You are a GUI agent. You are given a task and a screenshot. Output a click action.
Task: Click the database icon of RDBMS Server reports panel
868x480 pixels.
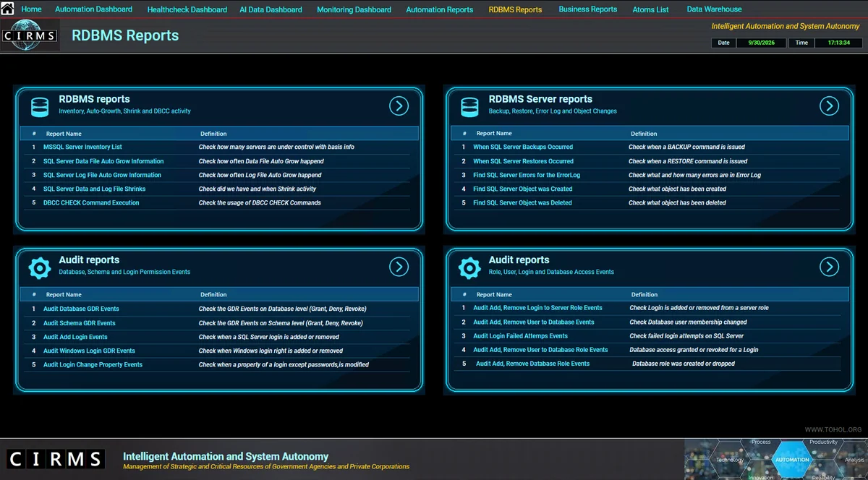(469, 106)
